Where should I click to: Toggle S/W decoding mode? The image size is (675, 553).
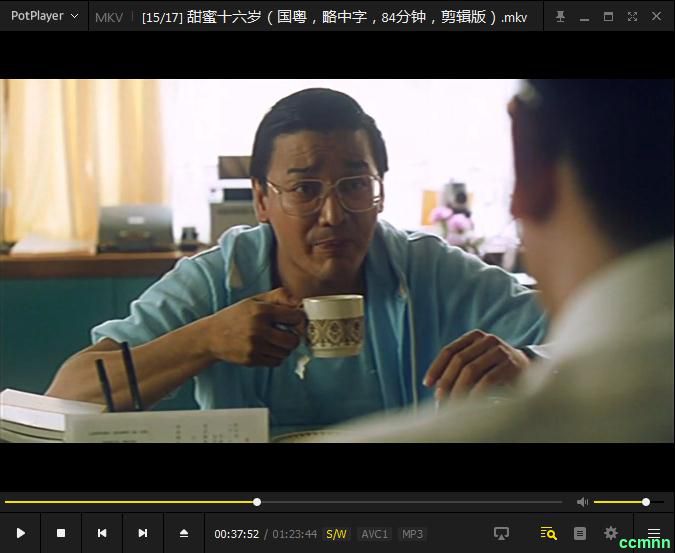(336, 534)
